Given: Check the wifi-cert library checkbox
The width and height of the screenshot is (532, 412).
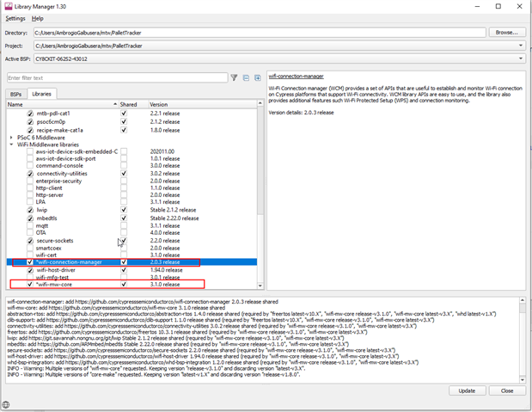Looking at the screenshot, I should [30, 255].
